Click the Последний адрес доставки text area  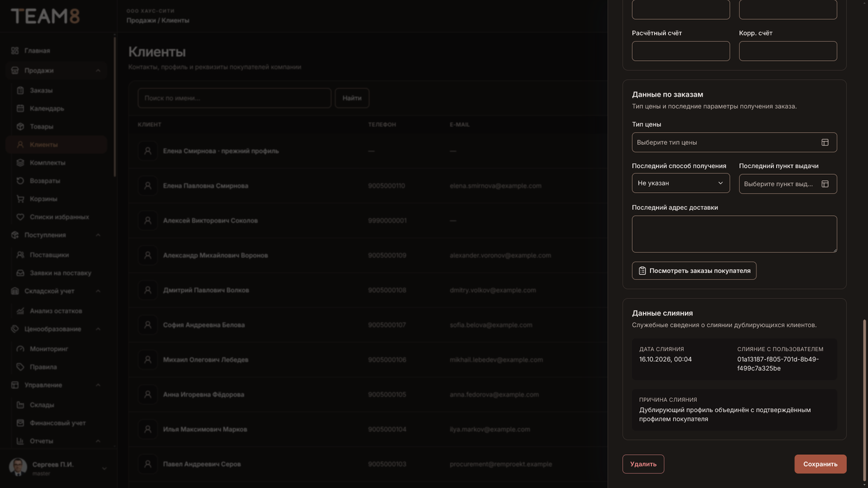[x=734, y=234]
